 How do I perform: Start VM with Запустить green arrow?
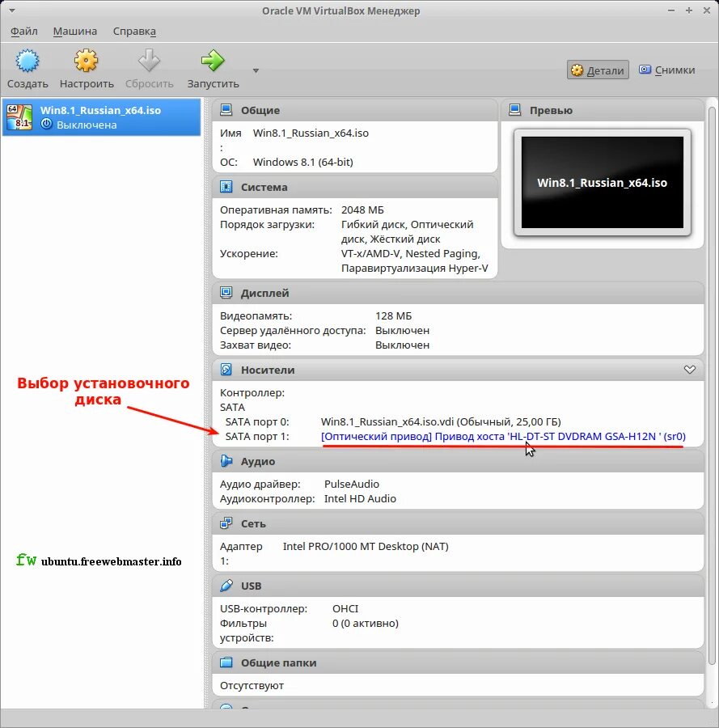pos(213,61)
